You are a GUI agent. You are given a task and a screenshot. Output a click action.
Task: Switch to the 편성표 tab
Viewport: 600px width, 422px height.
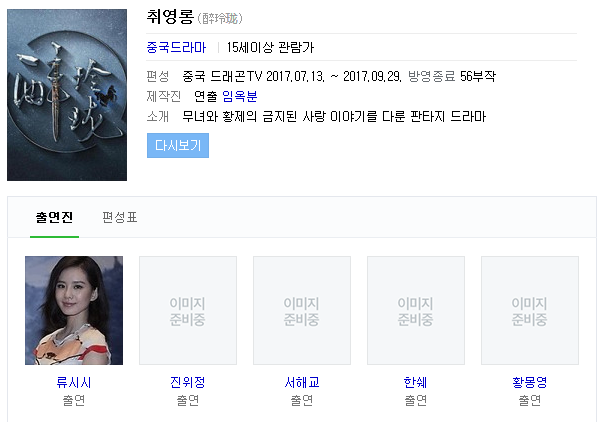click(x=120, y=217)
